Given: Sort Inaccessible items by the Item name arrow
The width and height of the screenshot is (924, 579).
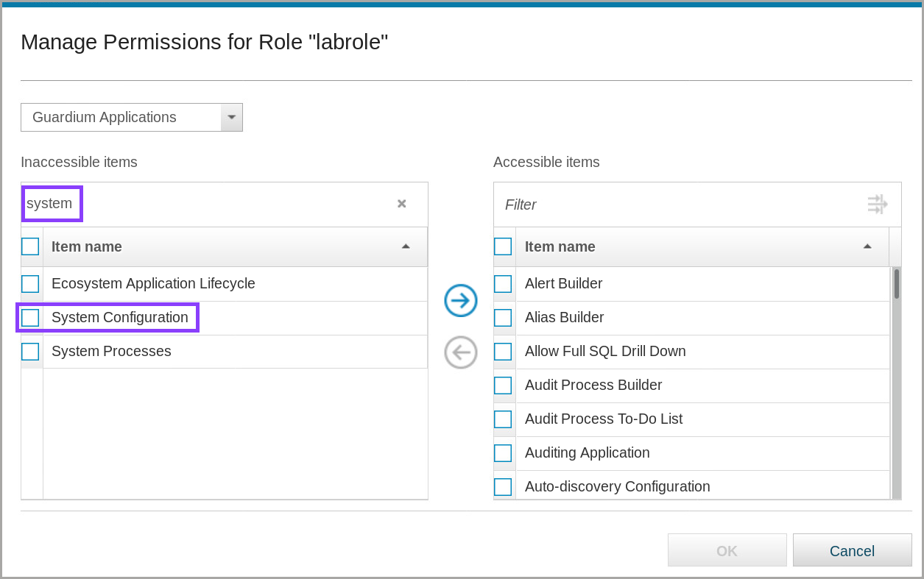Looking at the screenshot, I should coord(406,246).
